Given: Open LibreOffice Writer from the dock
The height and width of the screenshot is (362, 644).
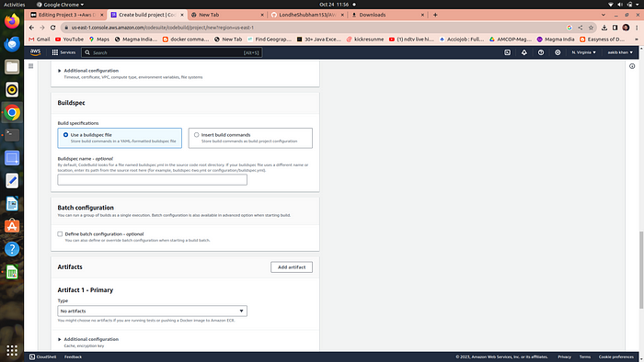Looking at the screenshot, I should tap(12, 203).
